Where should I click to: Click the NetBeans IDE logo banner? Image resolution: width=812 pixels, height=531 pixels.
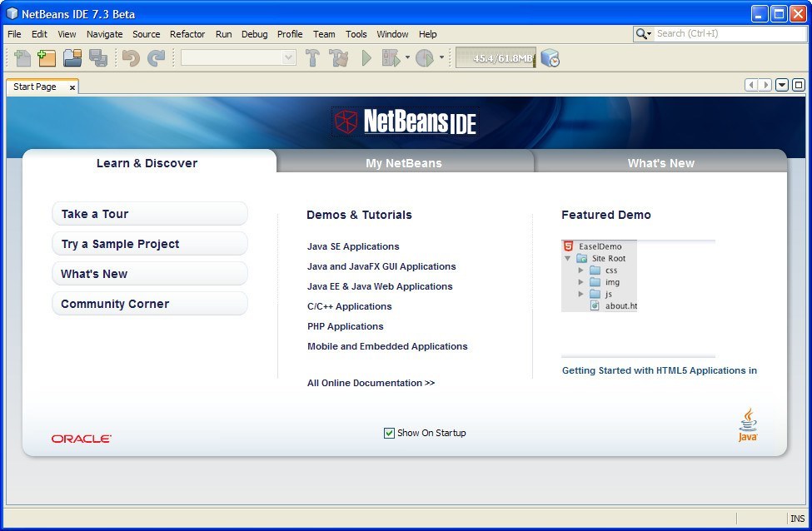tap(405, 122)
